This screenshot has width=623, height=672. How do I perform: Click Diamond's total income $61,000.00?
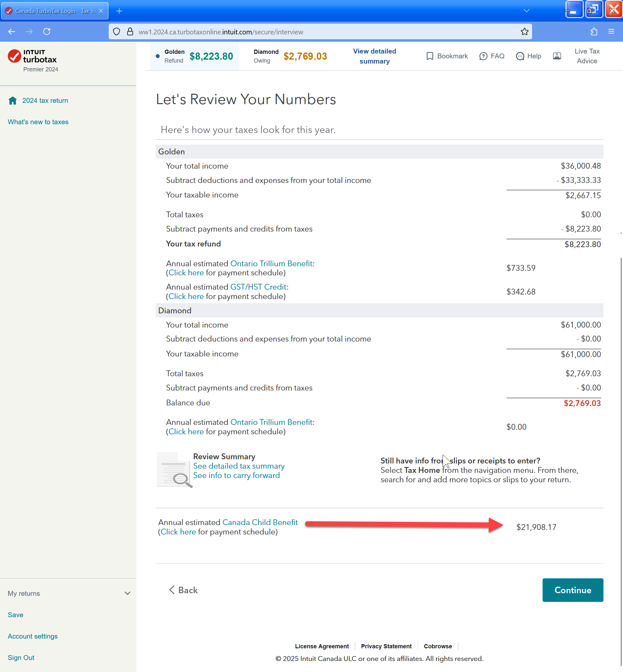click(581, 325)
